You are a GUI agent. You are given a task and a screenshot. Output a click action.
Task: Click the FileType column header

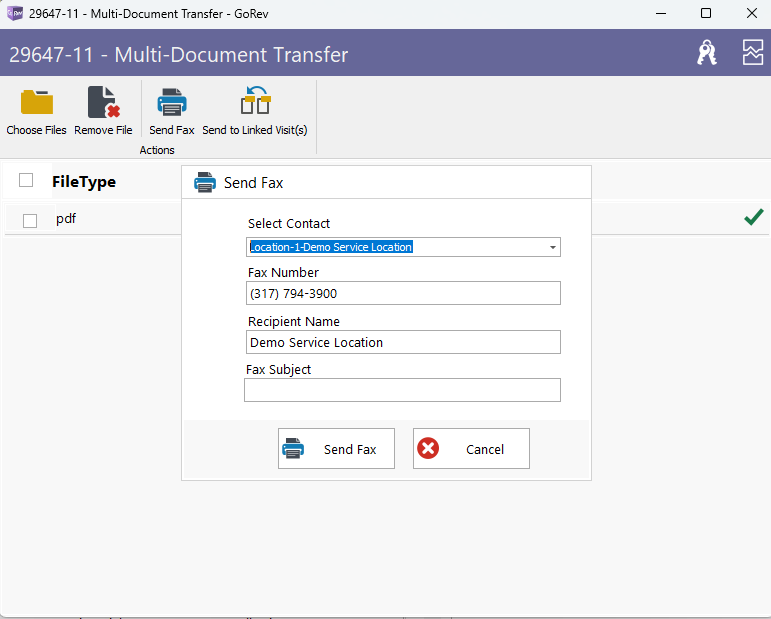pos(84,182)
